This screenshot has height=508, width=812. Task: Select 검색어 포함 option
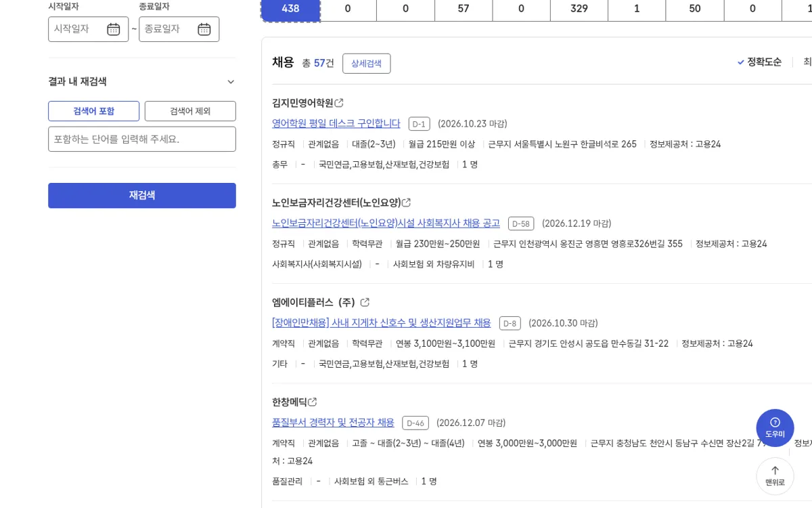pos(93,111)
